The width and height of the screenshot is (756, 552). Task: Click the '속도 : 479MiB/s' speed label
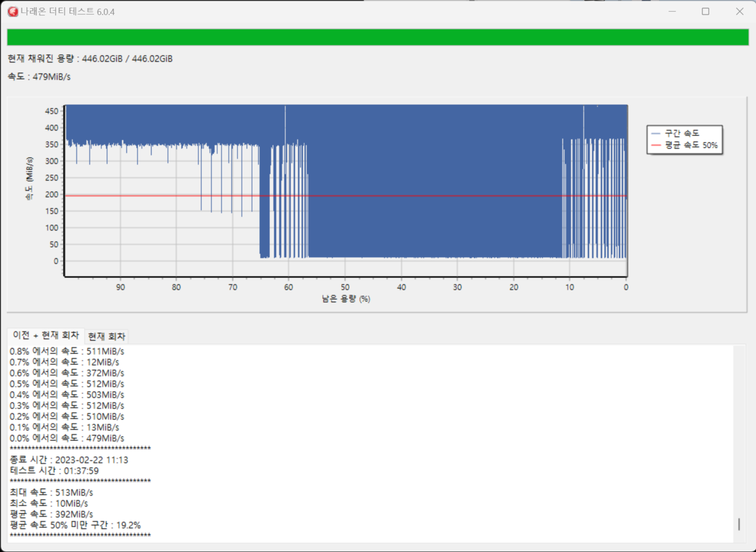[x=39, y=77]
